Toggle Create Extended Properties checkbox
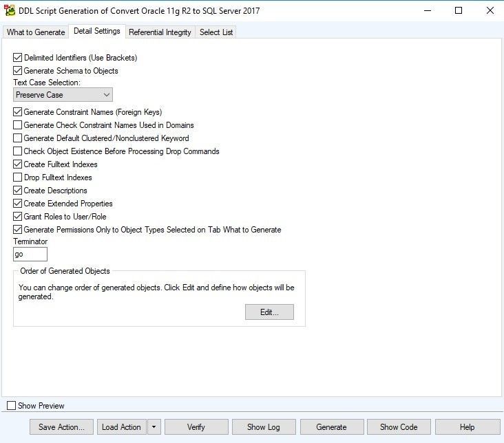 coord(18,204)
